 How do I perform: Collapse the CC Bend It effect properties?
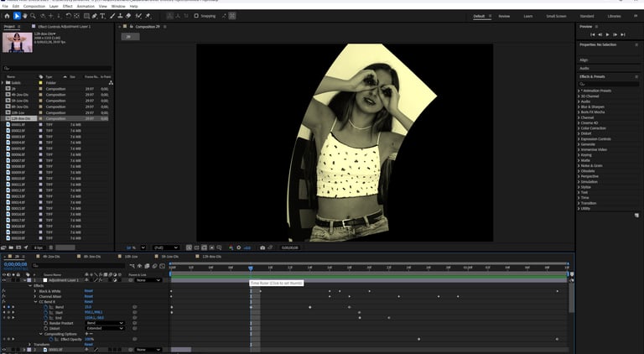point(34,302)
